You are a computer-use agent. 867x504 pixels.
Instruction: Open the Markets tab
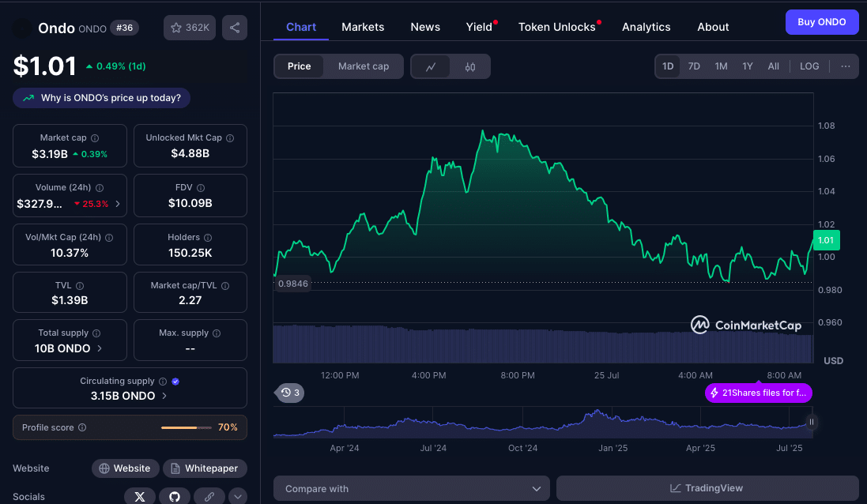coord(363,27)
